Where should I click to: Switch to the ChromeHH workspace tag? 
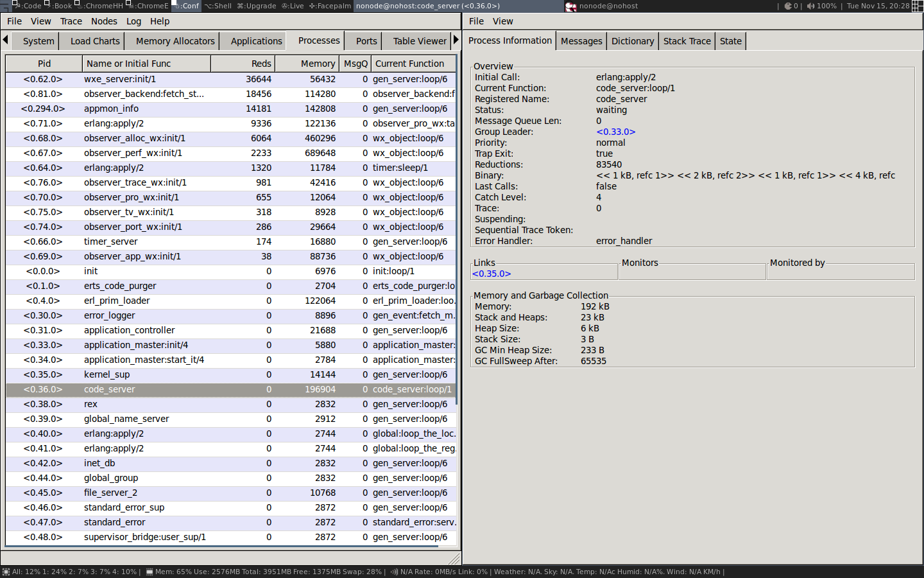pos(99,6)
